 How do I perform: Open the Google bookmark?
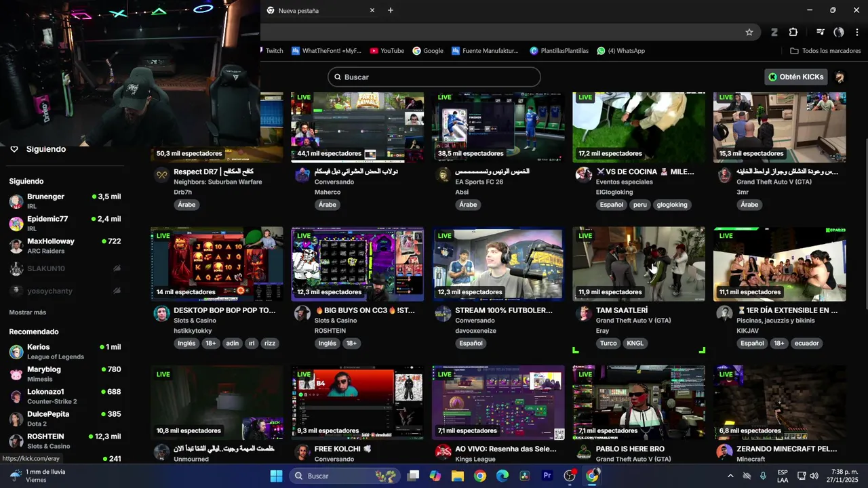(428, 51)
